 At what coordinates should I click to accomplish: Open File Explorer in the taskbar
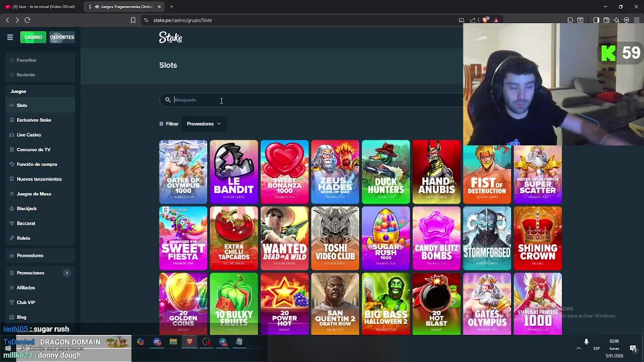(173, 342)
